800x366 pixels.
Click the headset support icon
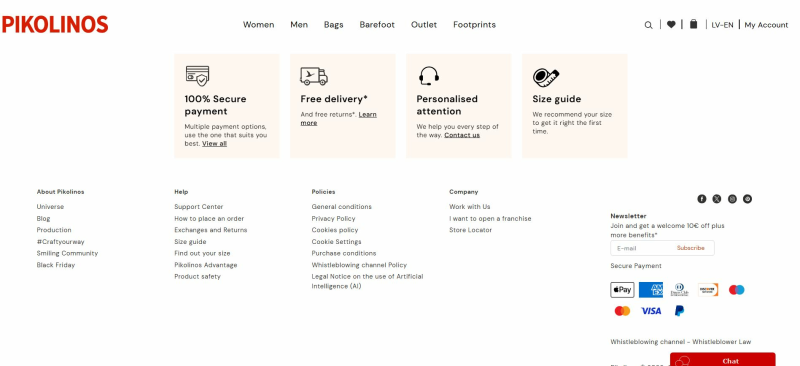point(429,76)
